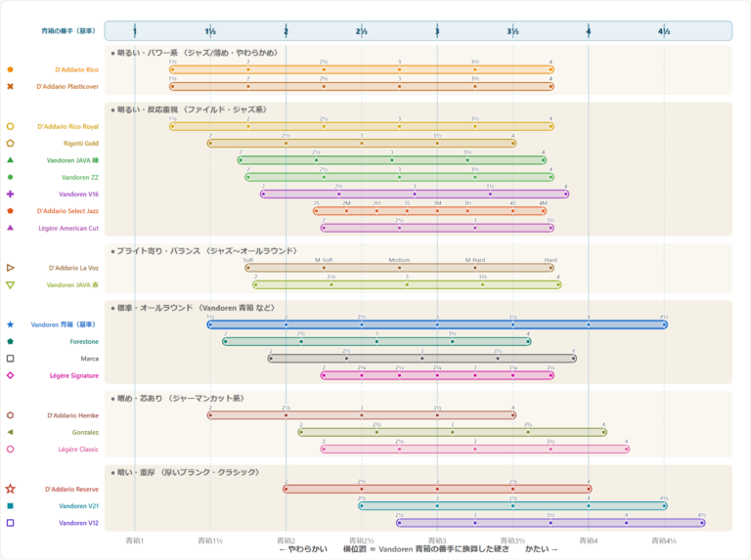Screen dimensions: 751x560
Task: Click the 暗い・重厚 group heading
Action: tap(186, 472)
